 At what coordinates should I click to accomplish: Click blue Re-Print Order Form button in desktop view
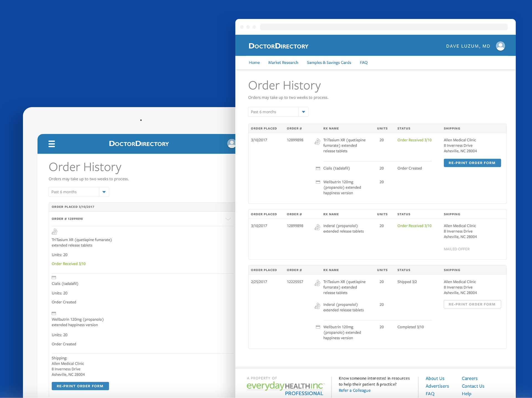coord(472,163)
